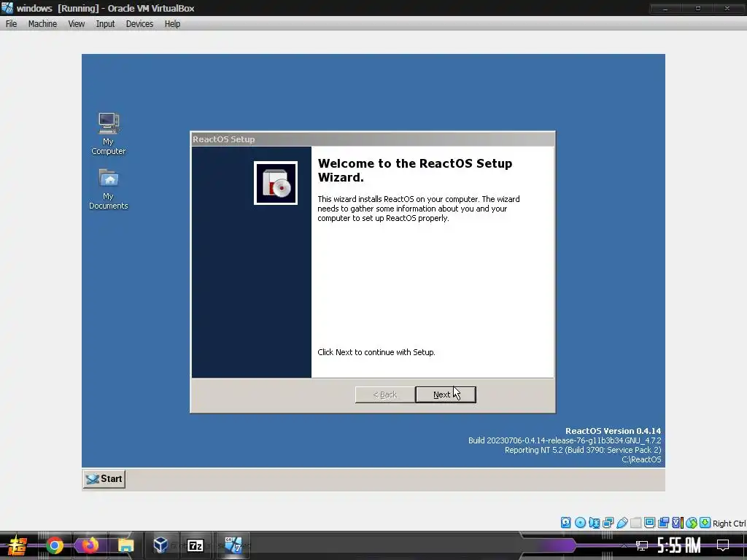
Task: Click the ReactOS Setup title bar
Action: click(x=373, y=139)
